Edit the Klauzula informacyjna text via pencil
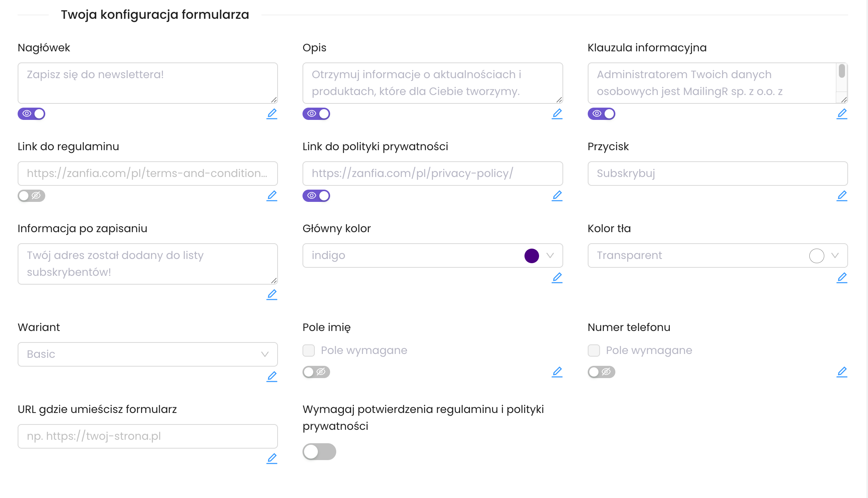The width and height of the screenshot is (868, 498). tap(842, 114)
